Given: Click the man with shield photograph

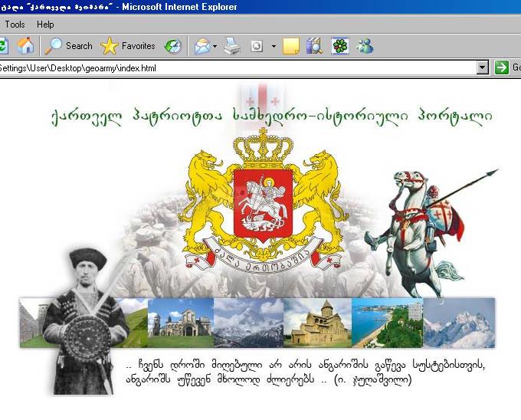Looking at the screenshot, I should [85, 322].
